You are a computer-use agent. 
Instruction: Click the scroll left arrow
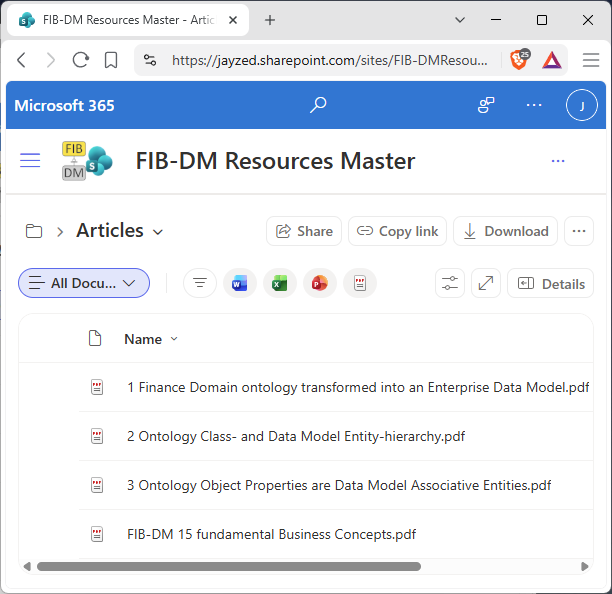[x=27, y=566]
